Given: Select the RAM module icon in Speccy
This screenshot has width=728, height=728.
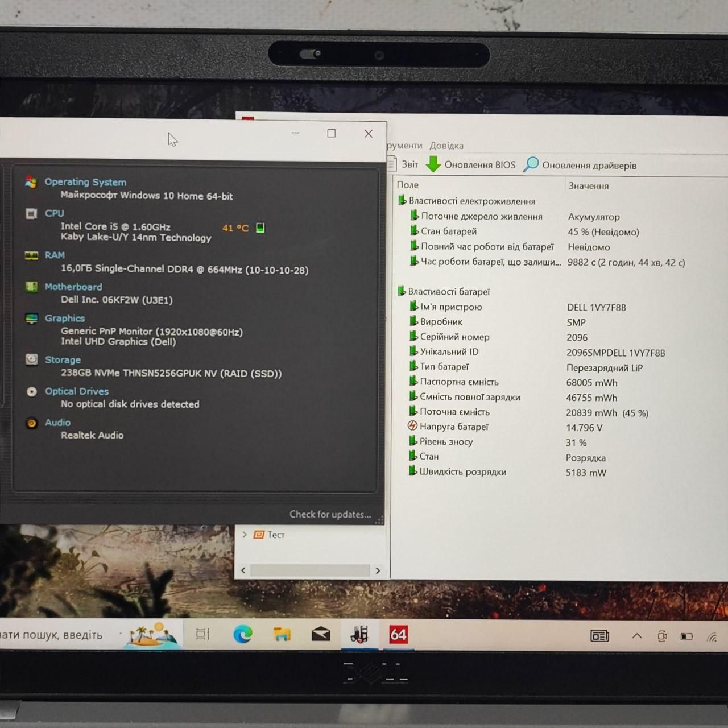Looking at the screenshot, I should tap(31, 255).
